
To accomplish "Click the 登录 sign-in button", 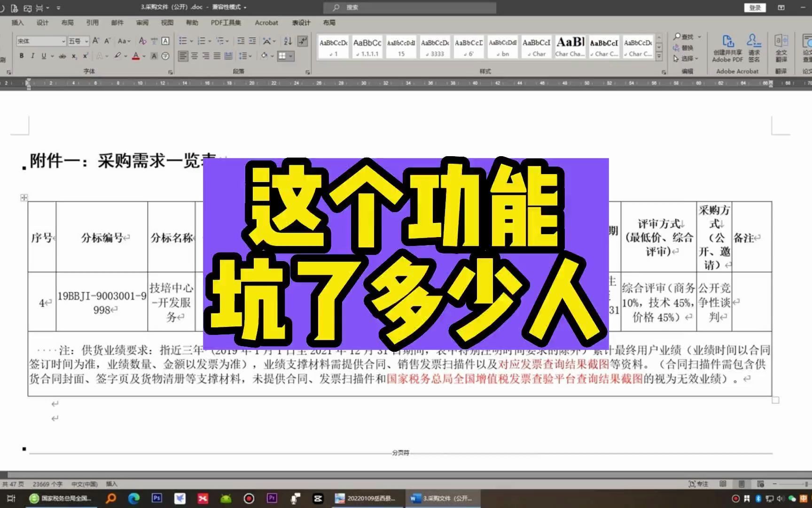I will (755, 8).
